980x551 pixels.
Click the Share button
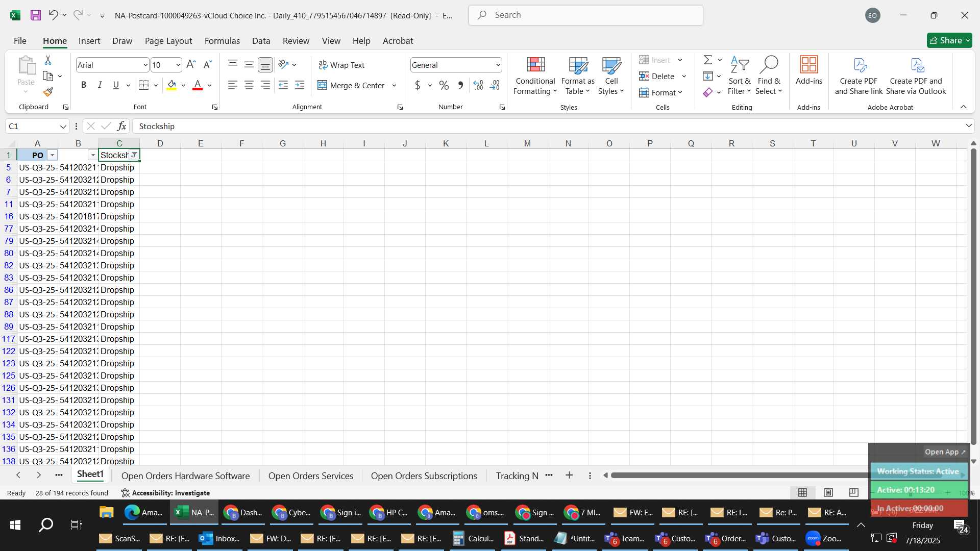coord(949,40)
